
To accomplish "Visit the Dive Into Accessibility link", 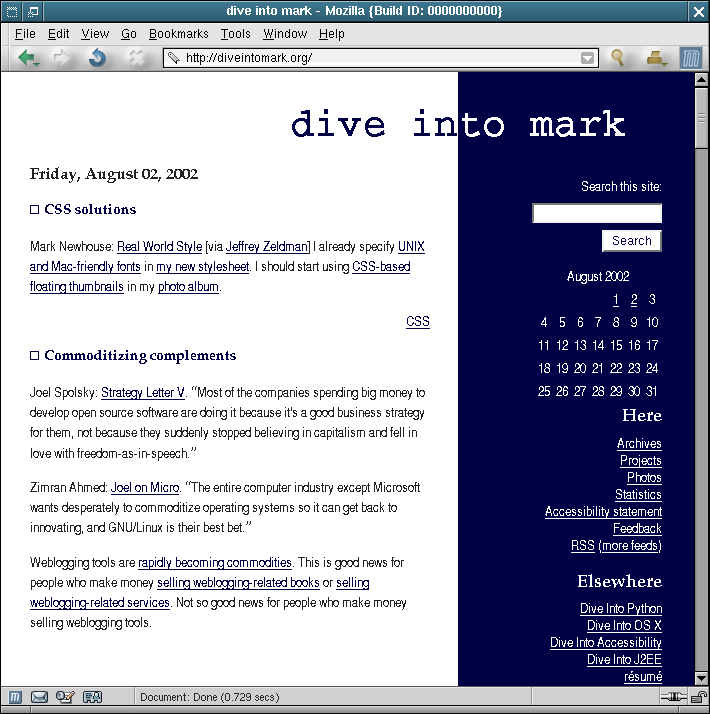I will 606,643.
